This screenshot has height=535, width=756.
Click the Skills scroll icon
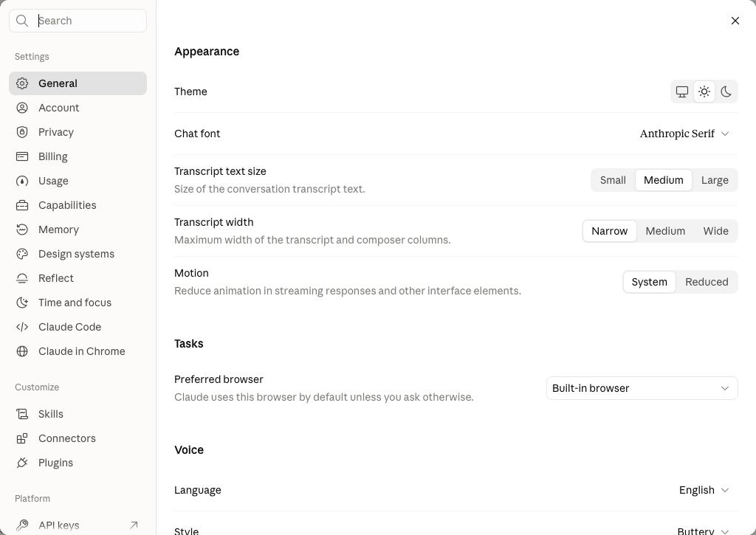pos(22,414)
